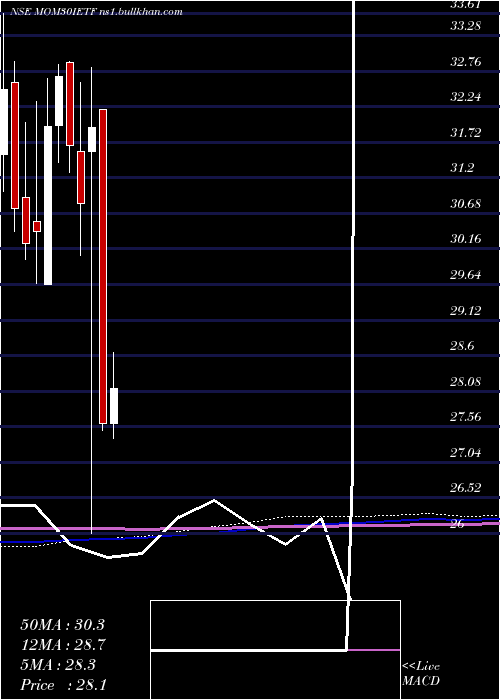Click the 26.52 price axis label
The height and width of the screenshot is (700, 500).
pyautogui.click(x=466, y=488)
